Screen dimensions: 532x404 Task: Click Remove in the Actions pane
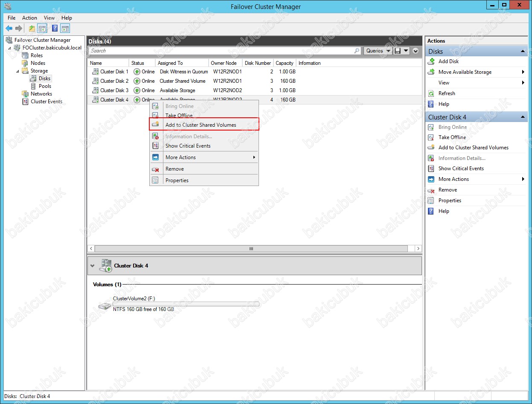pyautogui.click(x=448, y=190)
